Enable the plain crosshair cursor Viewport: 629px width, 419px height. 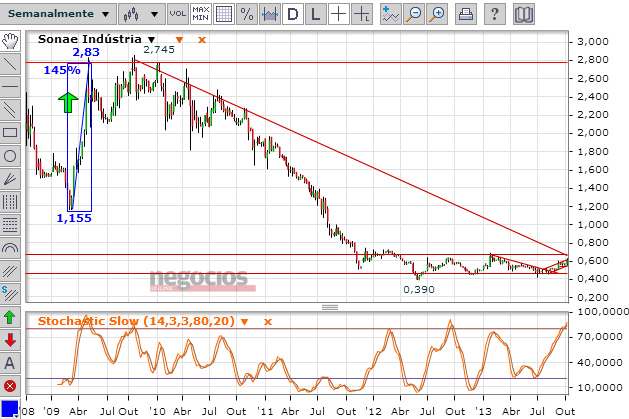(x=339, y=14)
